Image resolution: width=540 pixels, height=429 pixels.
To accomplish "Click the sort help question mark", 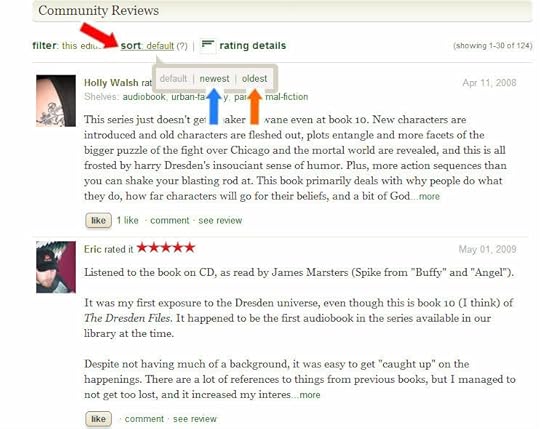I will point(182,46).
